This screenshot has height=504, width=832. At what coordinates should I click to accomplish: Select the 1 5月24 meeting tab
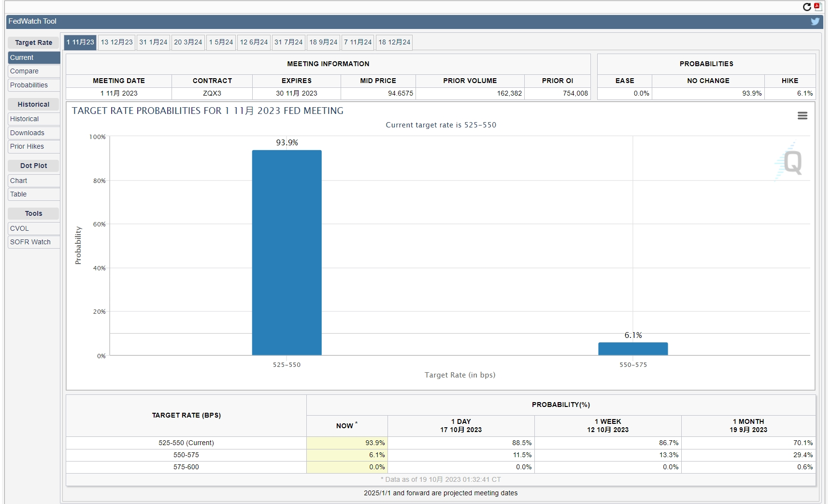click(221, 42)
